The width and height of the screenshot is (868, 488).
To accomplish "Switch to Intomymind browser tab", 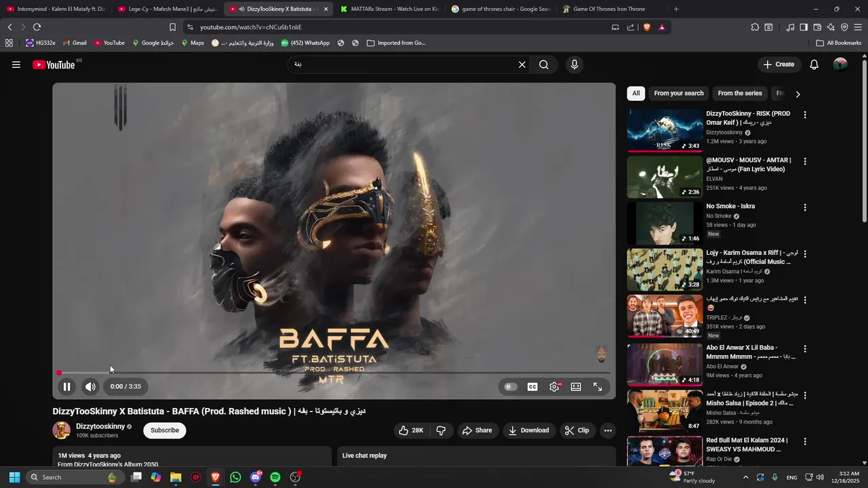I will pyautogui.click(x=56, y=9).
